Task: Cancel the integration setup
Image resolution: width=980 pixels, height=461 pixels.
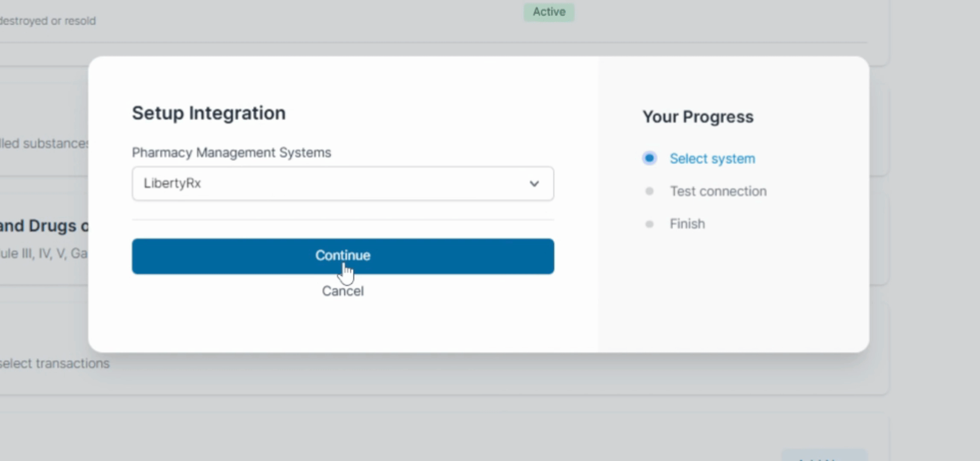Action: coord(343,291)
